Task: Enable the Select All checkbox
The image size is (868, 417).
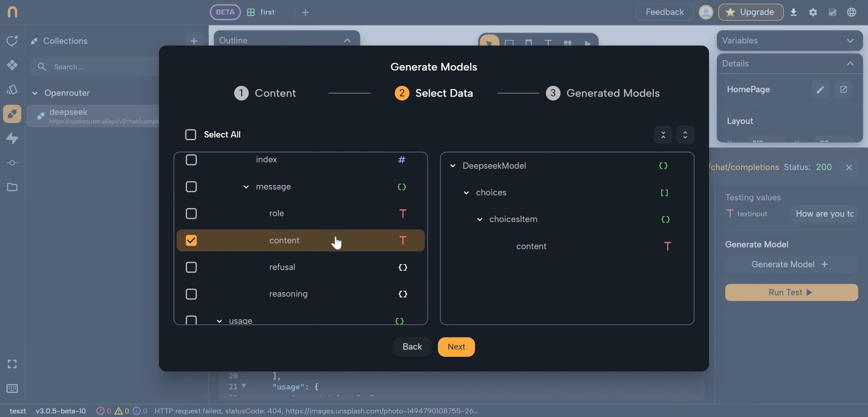Action: (190, 135)
